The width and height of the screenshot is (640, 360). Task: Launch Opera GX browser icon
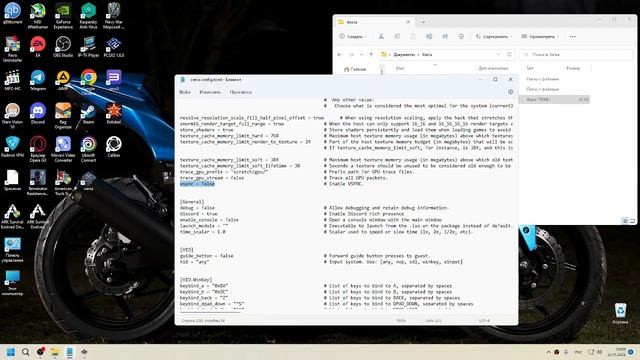[x=38, y=149]
